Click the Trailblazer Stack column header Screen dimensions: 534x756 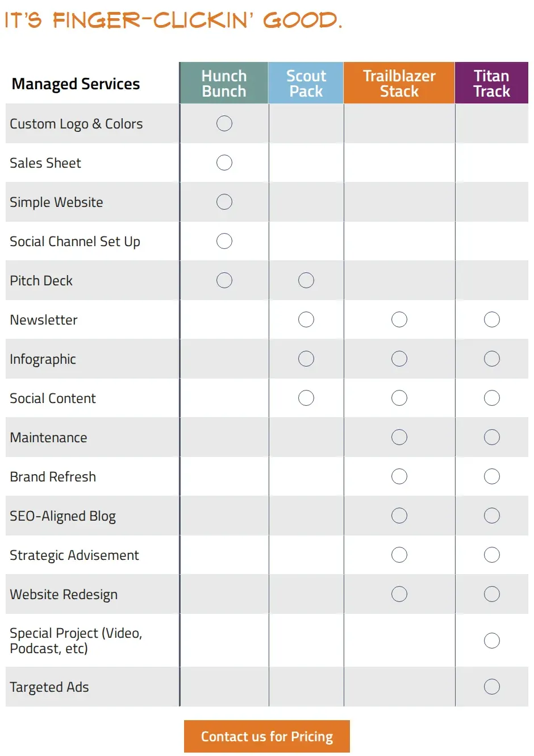[399, 83]
